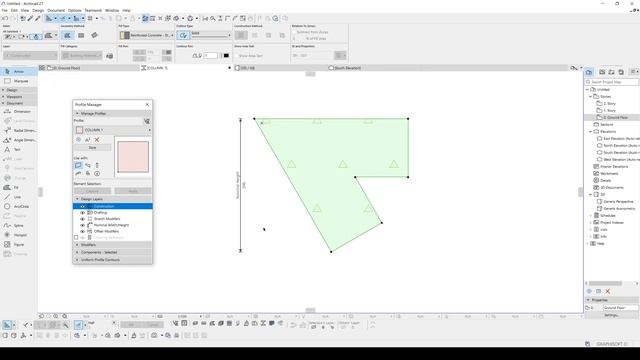
Task: Toggle visibility of Drafting layer
Action: (x=82, y=213)
